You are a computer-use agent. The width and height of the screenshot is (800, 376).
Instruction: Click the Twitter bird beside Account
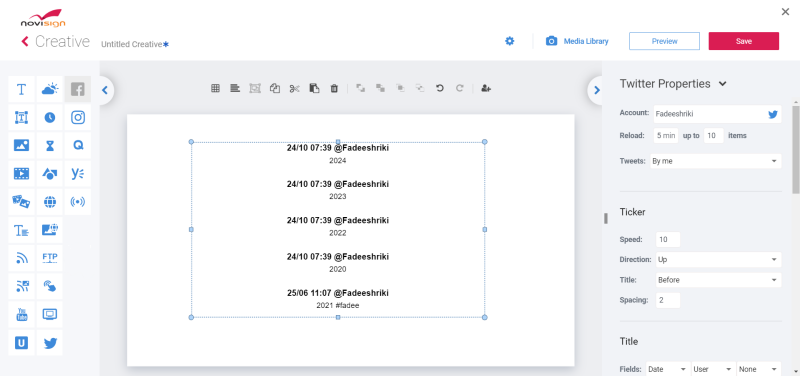773,114
